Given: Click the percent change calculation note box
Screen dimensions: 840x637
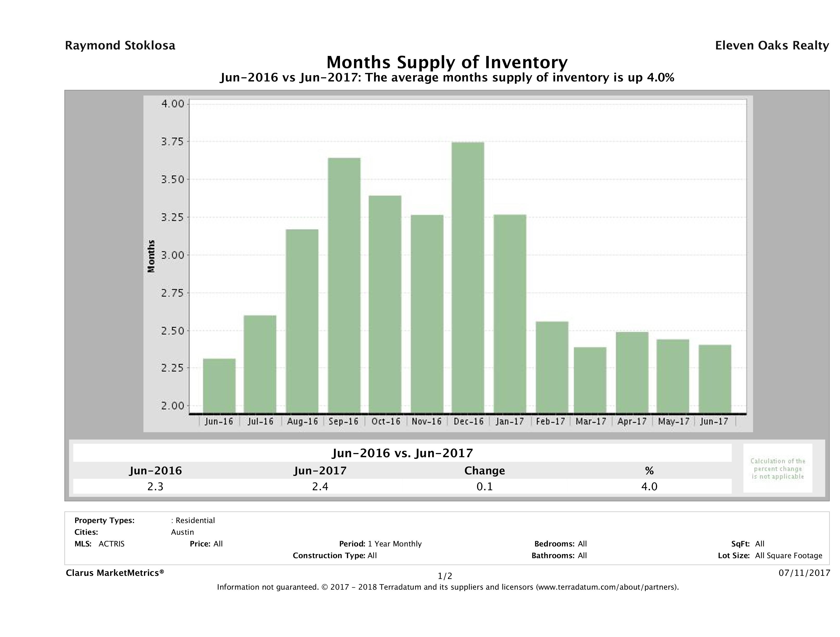Looking at the screenshot, I should point(777,468).
